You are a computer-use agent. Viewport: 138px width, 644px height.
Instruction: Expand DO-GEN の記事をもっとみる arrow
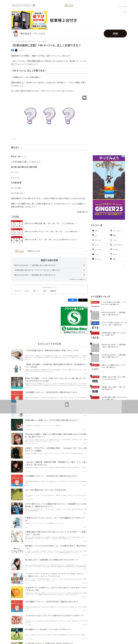pyautogui.click(x=85, y=251)
